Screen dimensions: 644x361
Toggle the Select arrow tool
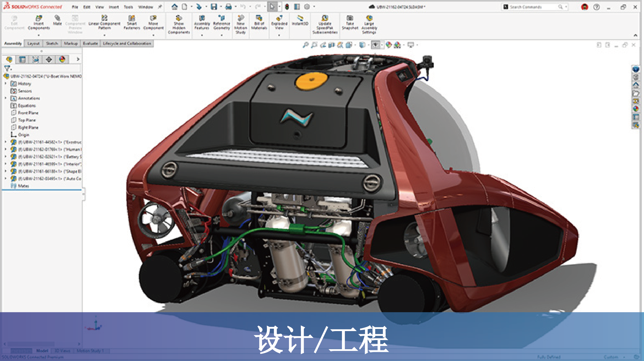(x=272, y=7)
